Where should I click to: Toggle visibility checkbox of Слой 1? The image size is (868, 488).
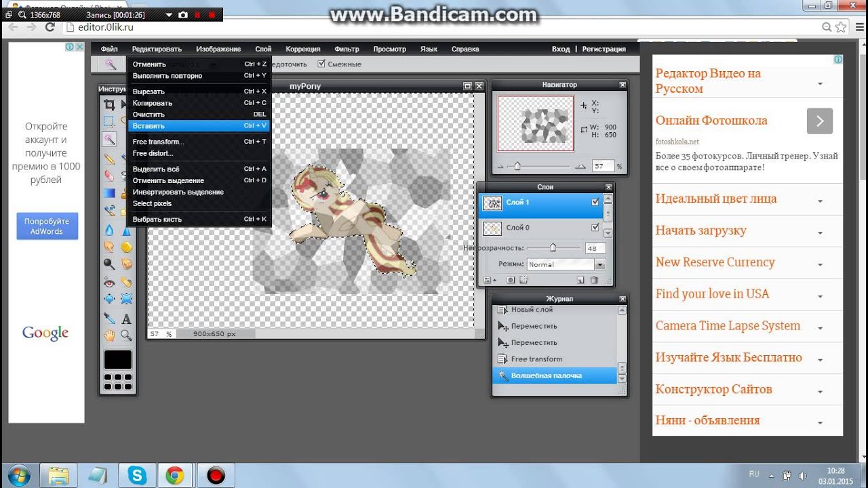(x=595, y=202)
